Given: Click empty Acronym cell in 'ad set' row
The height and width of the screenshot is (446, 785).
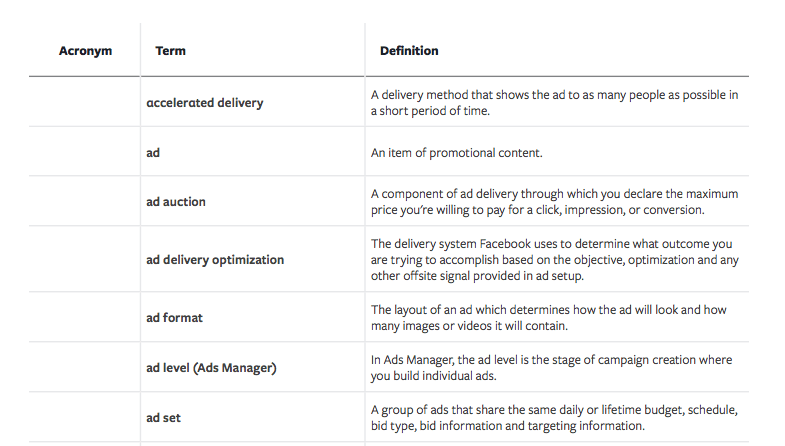Looking at the screenshot, I should point(85,418).
